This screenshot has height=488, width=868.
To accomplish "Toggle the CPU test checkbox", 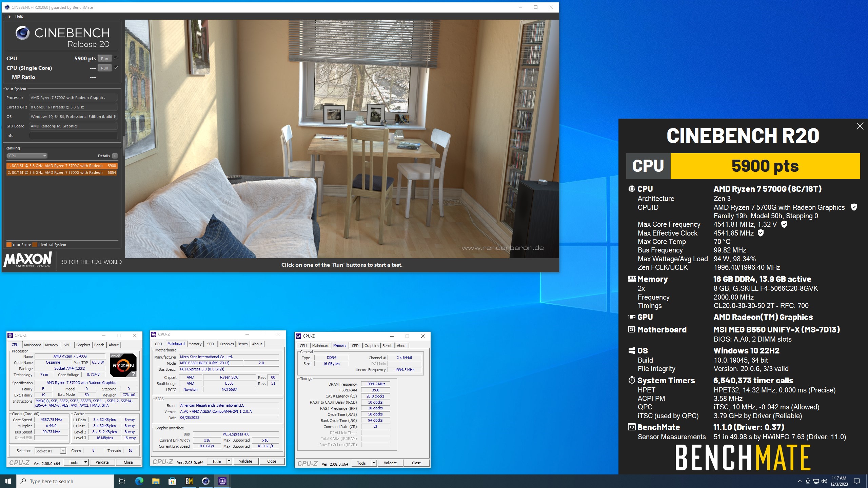I will click(116, 58).
